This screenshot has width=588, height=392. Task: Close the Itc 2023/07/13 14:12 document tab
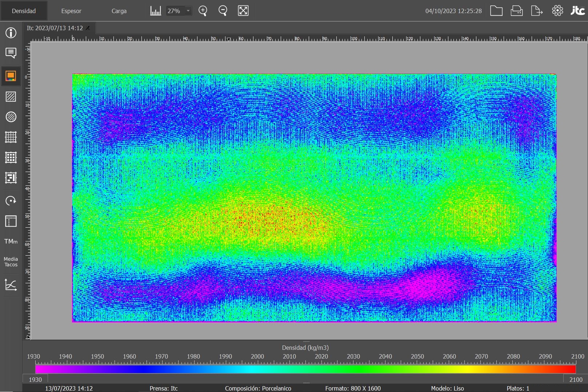[88, 28]
